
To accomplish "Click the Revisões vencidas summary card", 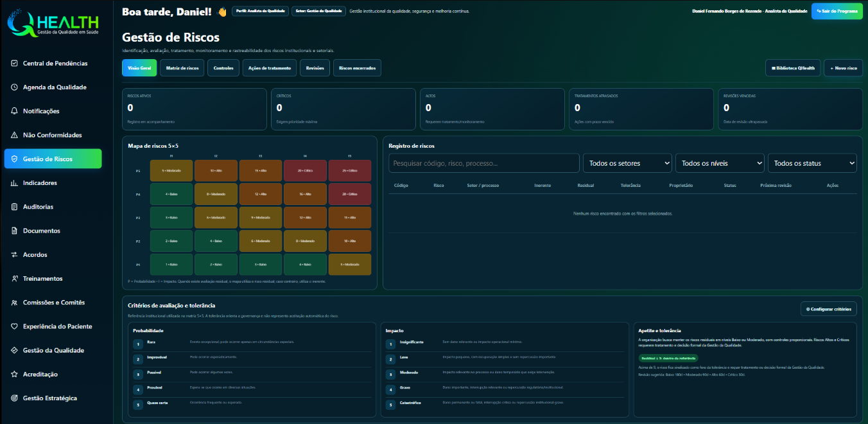I will [x=790, y=109].
